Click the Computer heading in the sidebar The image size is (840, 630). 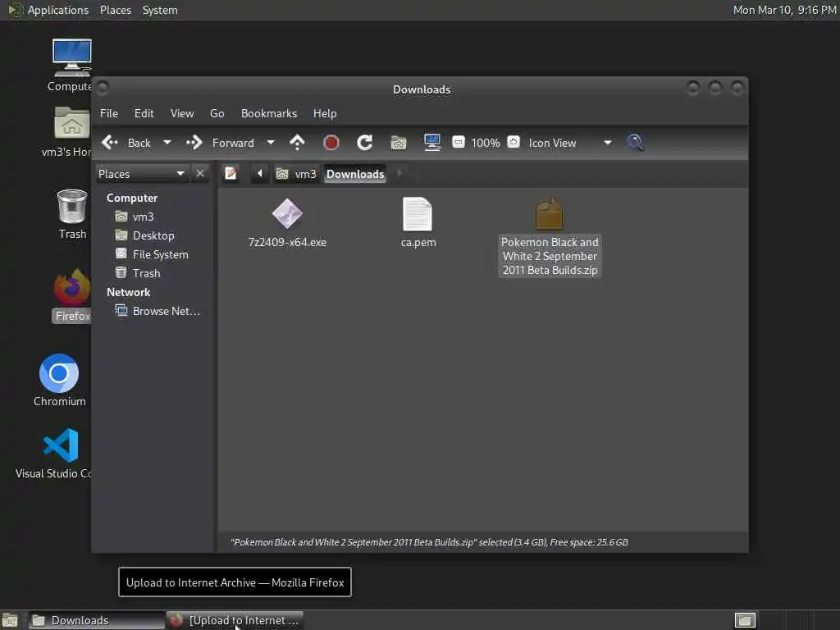coord(132,199)
